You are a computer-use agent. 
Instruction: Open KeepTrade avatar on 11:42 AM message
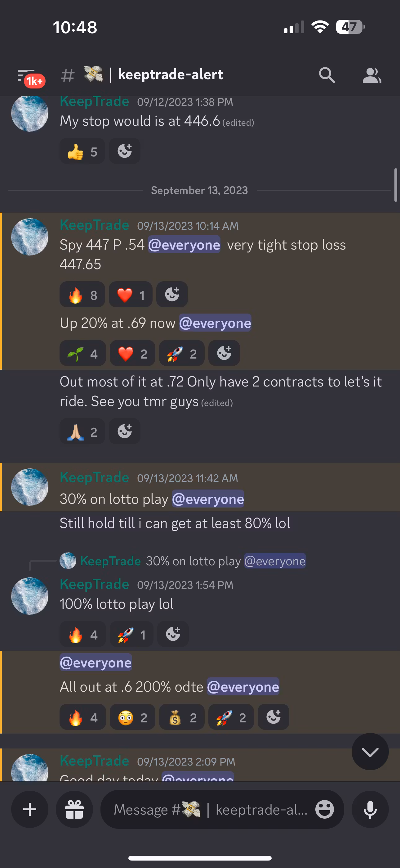[x=30, y=487]
